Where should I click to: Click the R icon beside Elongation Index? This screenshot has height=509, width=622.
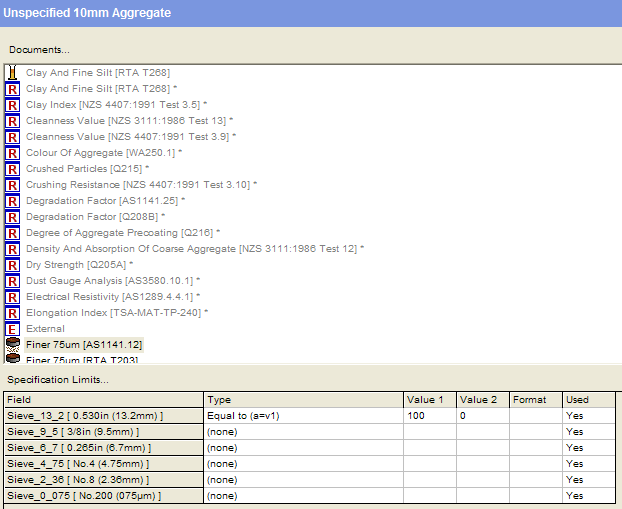[x=13, y=313]
